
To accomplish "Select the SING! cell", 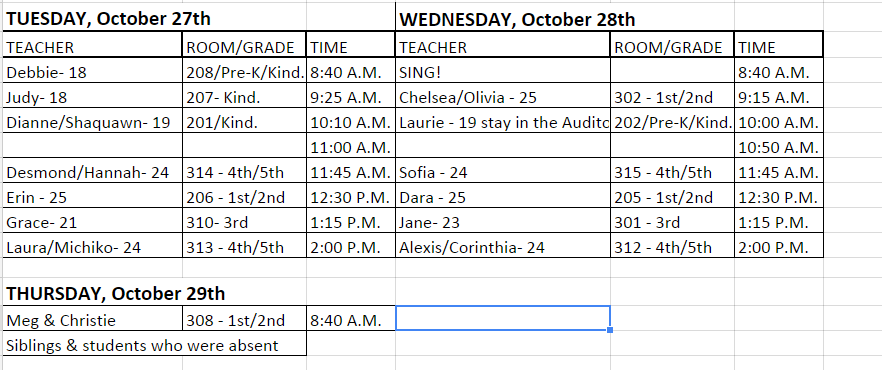I will click(x=503, y=72).
